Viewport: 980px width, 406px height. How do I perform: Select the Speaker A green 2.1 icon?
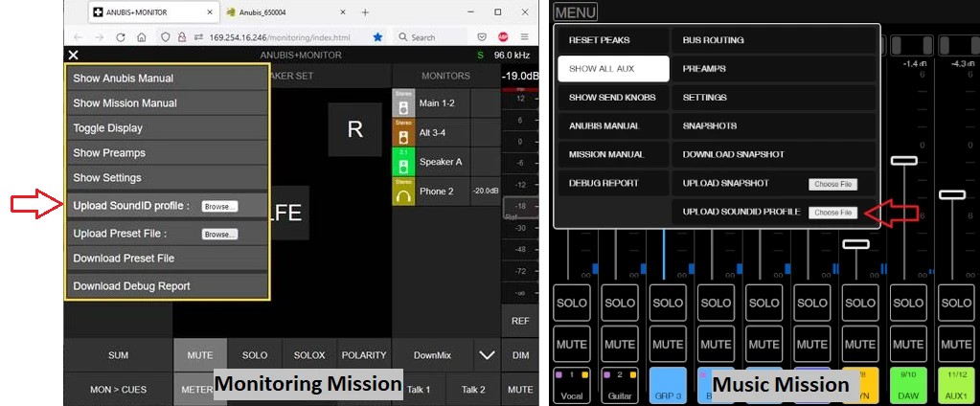click(x=403, y=162)
